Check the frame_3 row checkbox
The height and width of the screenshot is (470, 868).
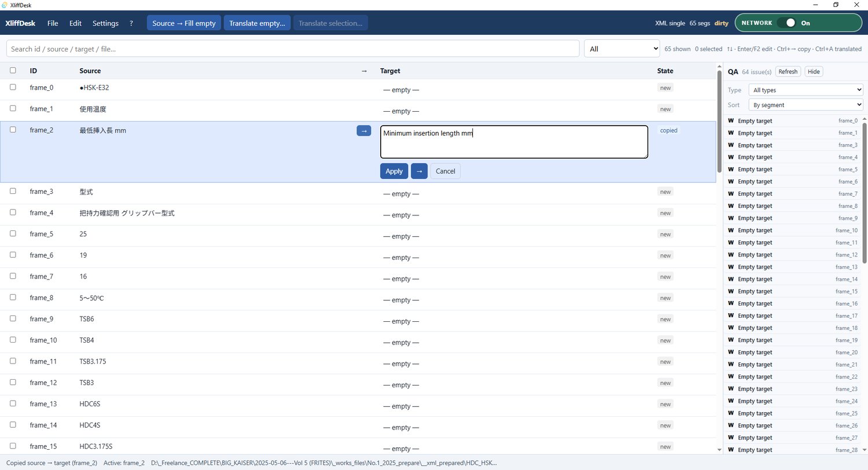tap(13, 191)
